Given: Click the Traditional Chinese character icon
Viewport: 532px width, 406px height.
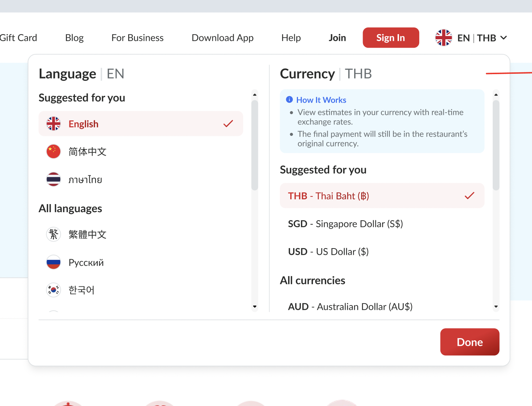Looking at the screenshot, I should (54, 234).
